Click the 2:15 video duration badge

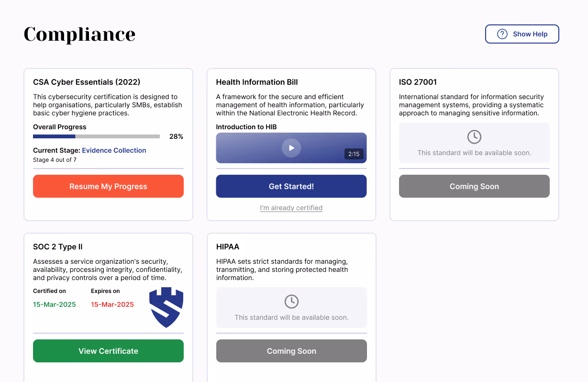pos(354,154)
